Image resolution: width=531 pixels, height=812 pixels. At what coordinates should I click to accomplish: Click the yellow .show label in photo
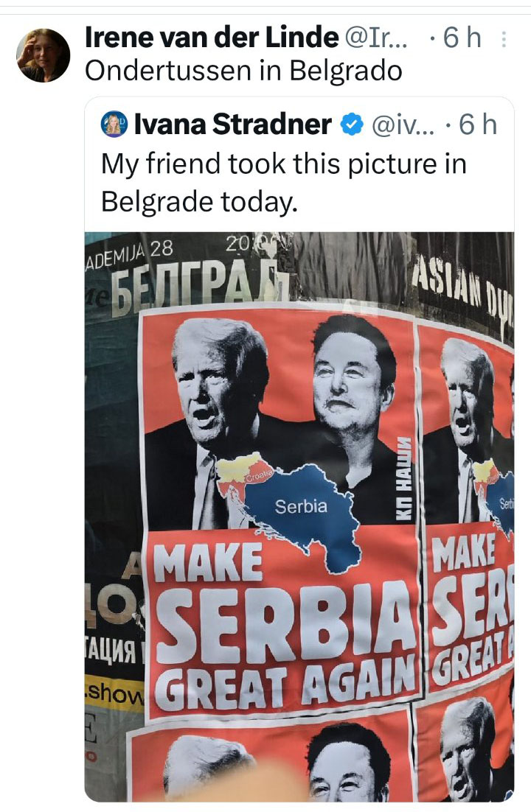114,693
